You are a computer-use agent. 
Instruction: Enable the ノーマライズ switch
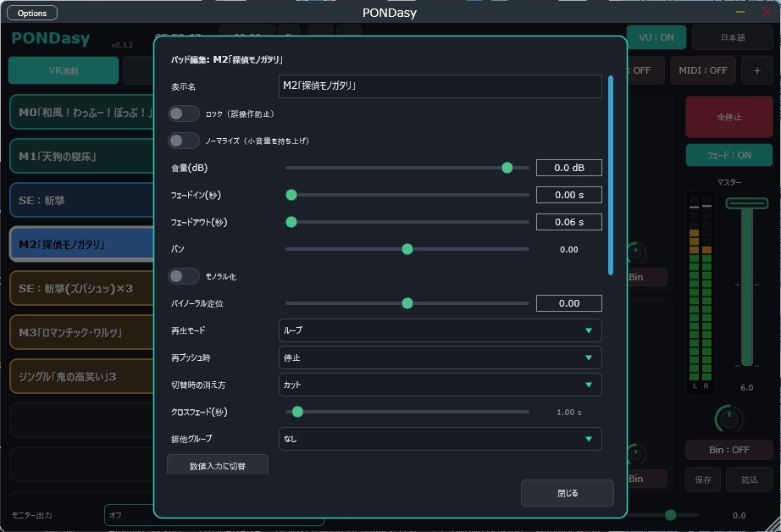point(183,141)
